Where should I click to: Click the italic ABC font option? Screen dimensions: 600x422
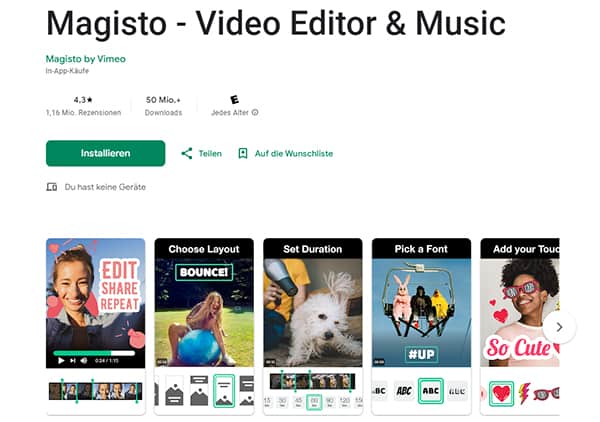[404, 391]
